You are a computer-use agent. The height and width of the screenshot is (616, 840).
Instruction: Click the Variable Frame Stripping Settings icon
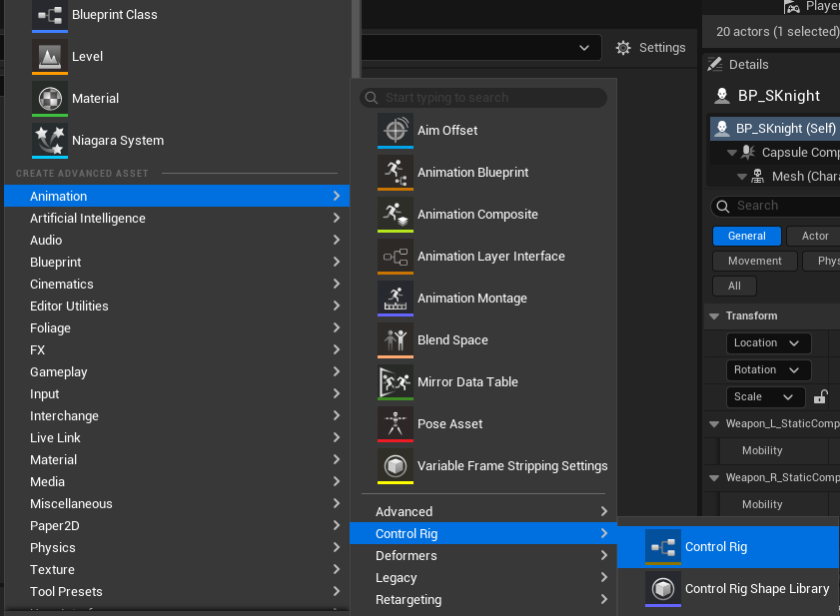(x=396, y=466)
